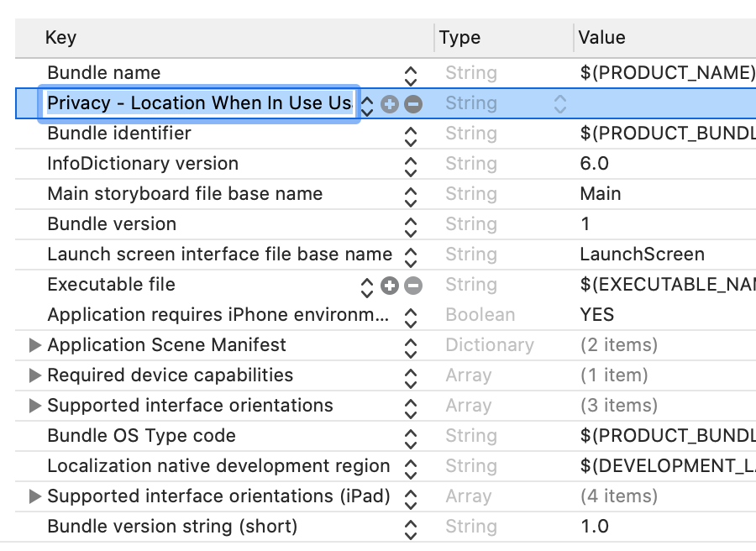
Task: Open key chooser for the Privacy row
Action: [x=367, y=104]
